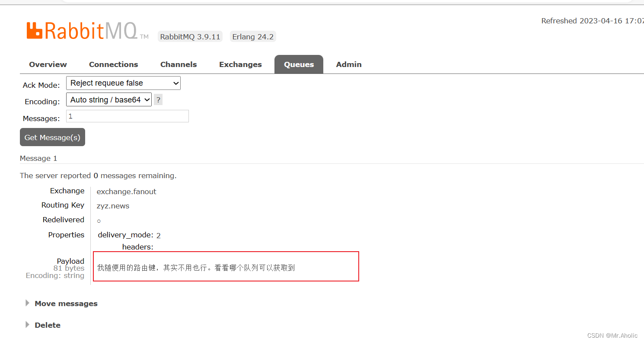
Task: Click the zyz.news routing key value
Action: click(113, 206)
